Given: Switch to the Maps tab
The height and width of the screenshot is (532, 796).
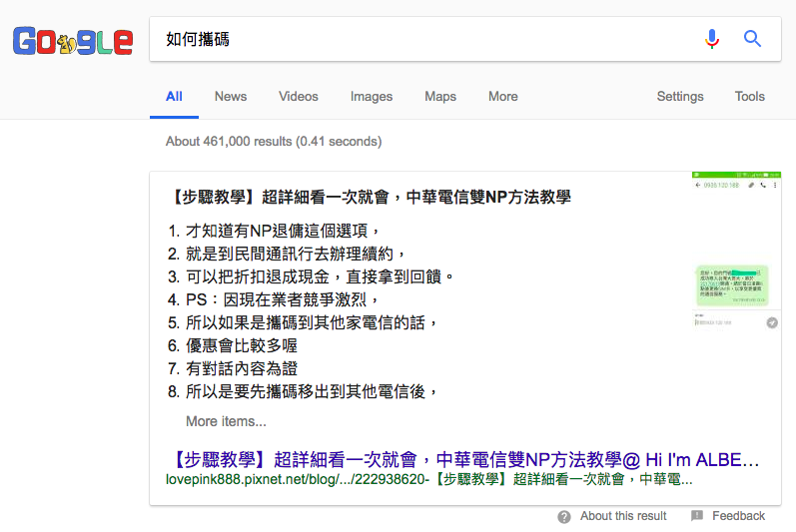Looking at the screenshot, I should [440, 97].
